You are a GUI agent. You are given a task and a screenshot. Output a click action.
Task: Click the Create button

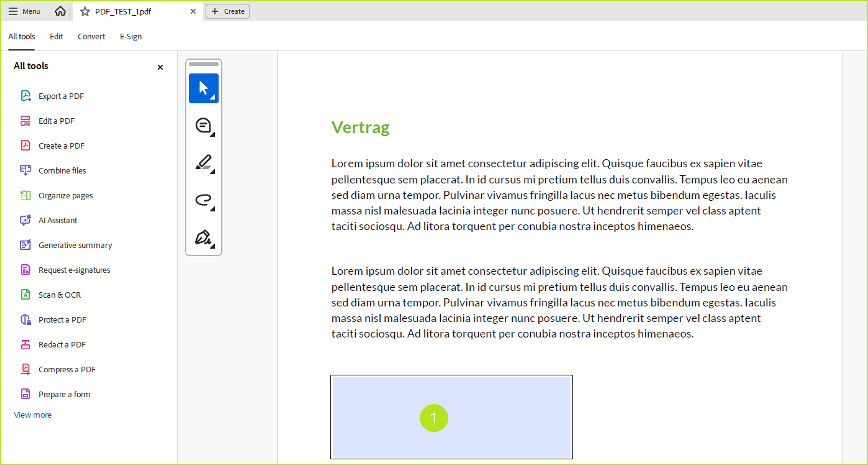point(227,11)
